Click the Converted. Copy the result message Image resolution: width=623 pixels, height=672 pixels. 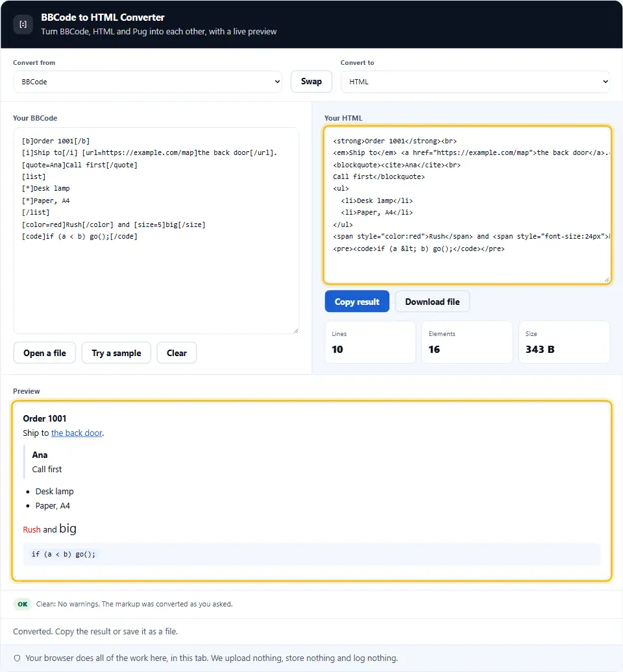95,631
